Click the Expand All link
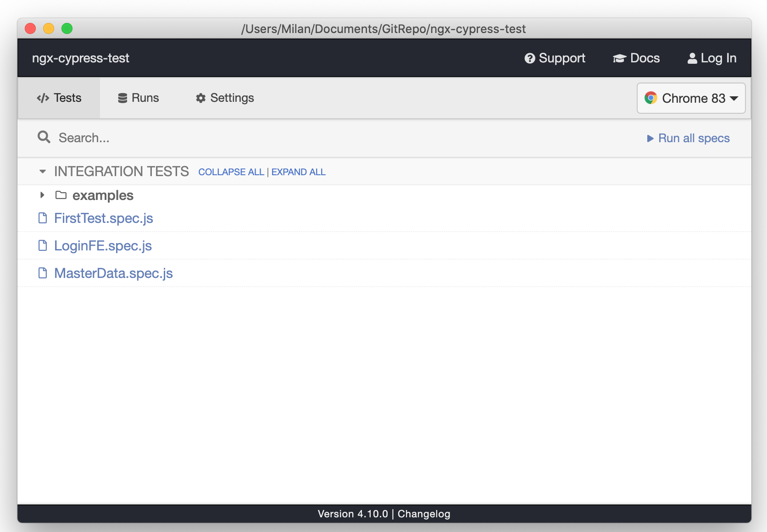This screenshot has width=767, height=532. tap(298, 172)
